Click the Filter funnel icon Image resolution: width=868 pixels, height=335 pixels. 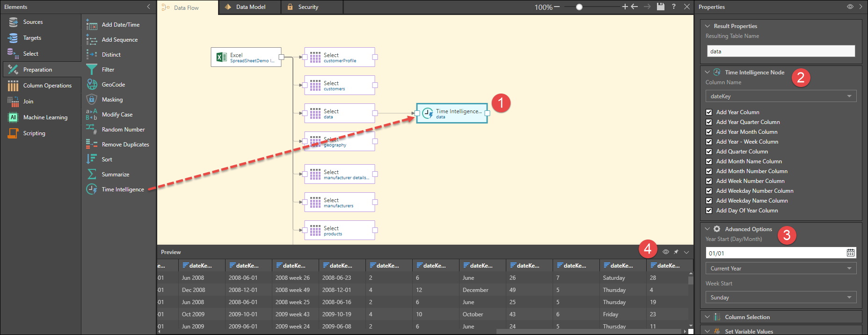pyautogui.click(x=92, y=70)
